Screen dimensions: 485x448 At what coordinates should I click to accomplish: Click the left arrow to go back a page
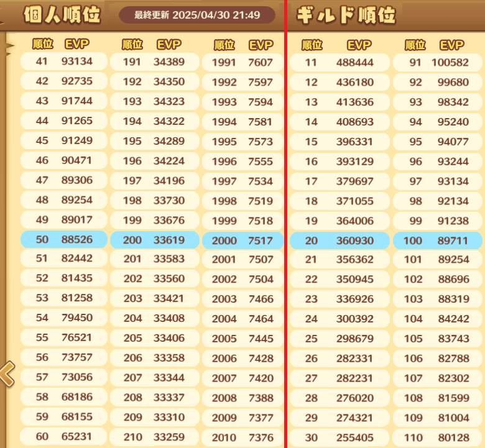tap(7, 374)
